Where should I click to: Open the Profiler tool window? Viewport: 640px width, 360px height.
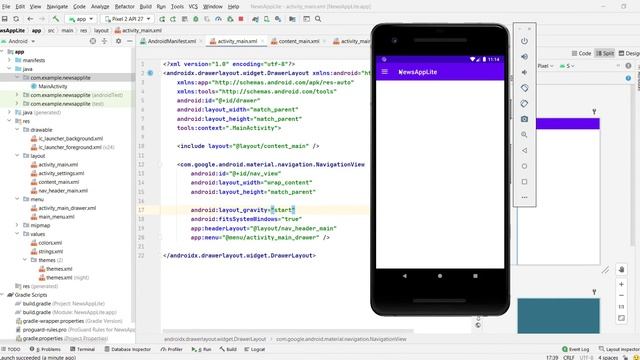coord(172,349)
